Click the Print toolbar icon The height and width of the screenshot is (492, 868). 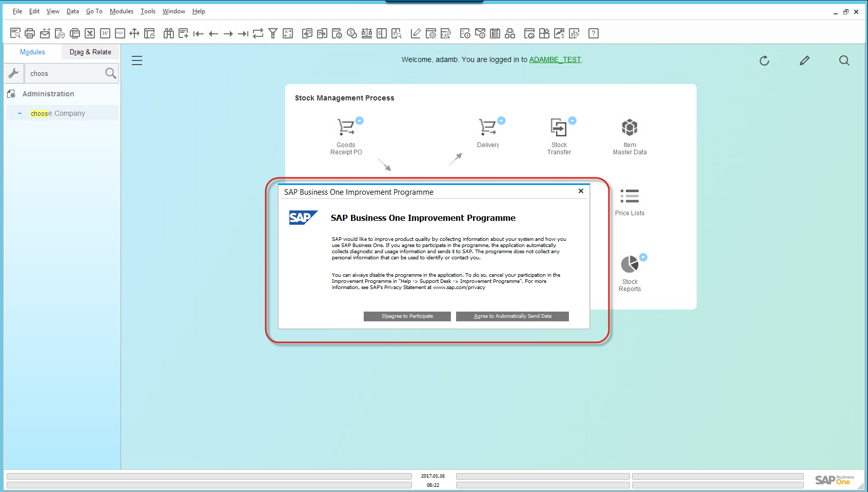pos(30,33)
